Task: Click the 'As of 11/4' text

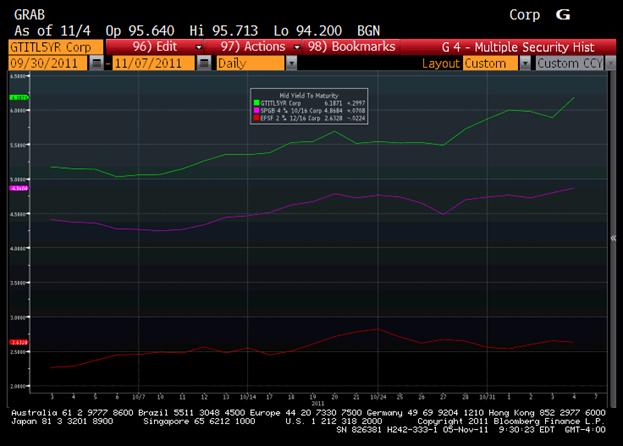Action: [52, 31]
